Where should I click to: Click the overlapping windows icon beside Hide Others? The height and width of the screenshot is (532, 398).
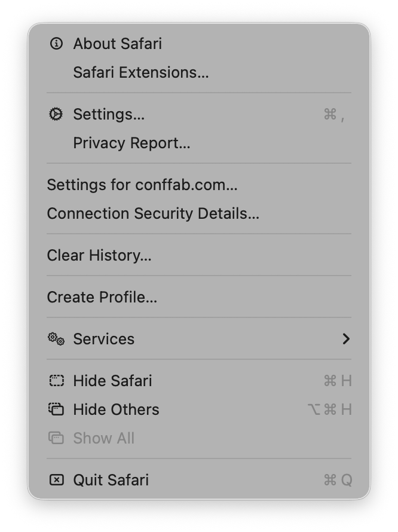[56, 409]
